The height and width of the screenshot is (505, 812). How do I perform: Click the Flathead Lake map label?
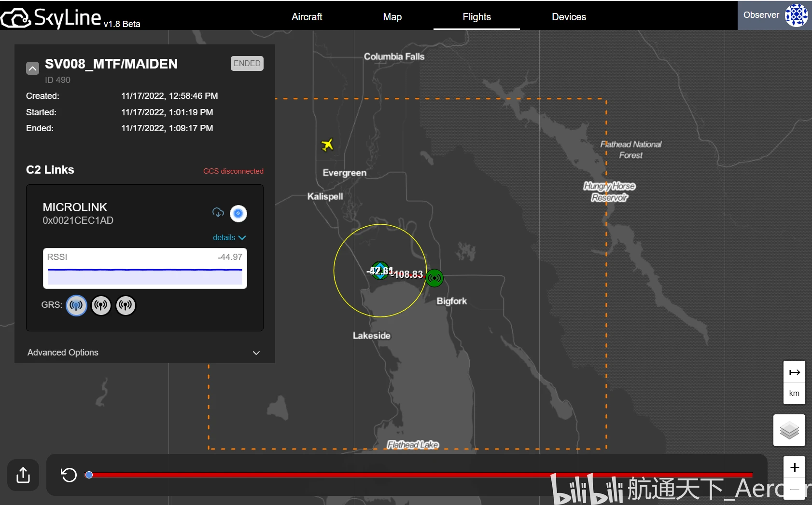point(413,445)
